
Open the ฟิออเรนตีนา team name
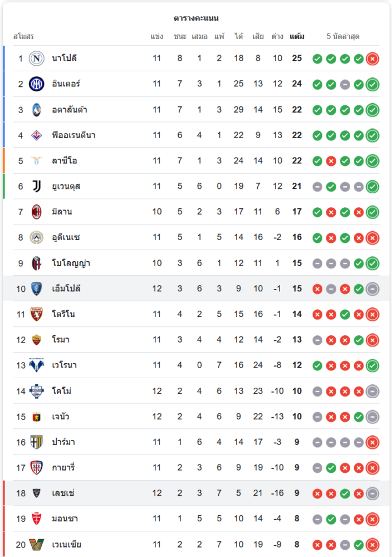74,135
